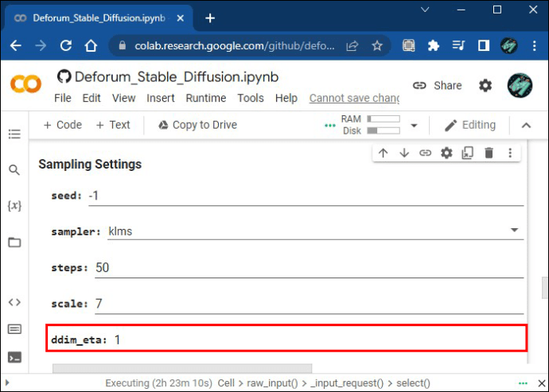This screenshot has width=549, height=392.
Task: Click the GitHub icon beside notebook title
Action: click(64, 76)
